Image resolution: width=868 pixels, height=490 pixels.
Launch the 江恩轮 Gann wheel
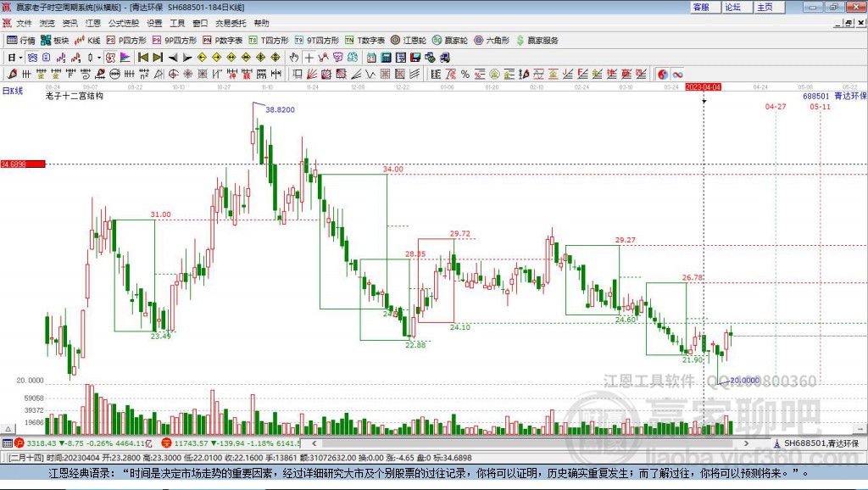(x=409, y=41)
